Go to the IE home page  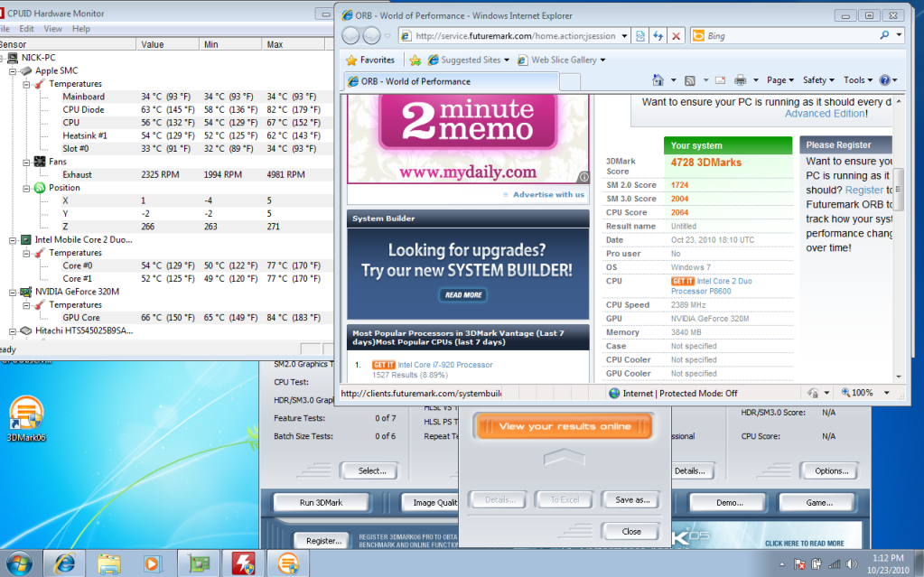[x=658, y=80]
